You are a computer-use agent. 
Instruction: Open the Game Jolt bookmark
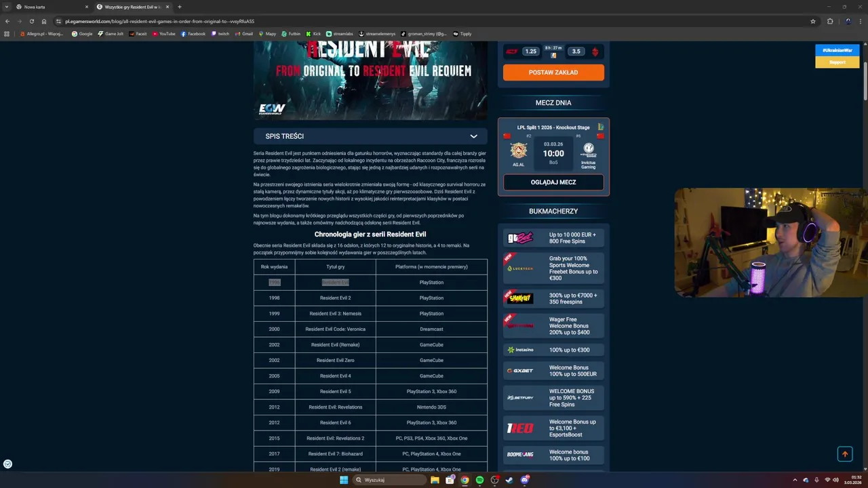pos(111,34)
